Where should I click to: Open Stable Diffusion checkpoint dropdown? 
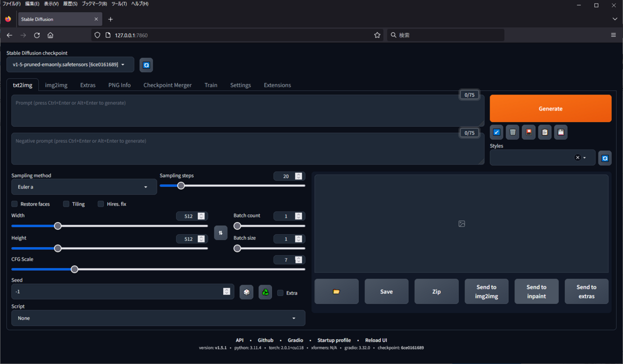coord(70,64)
